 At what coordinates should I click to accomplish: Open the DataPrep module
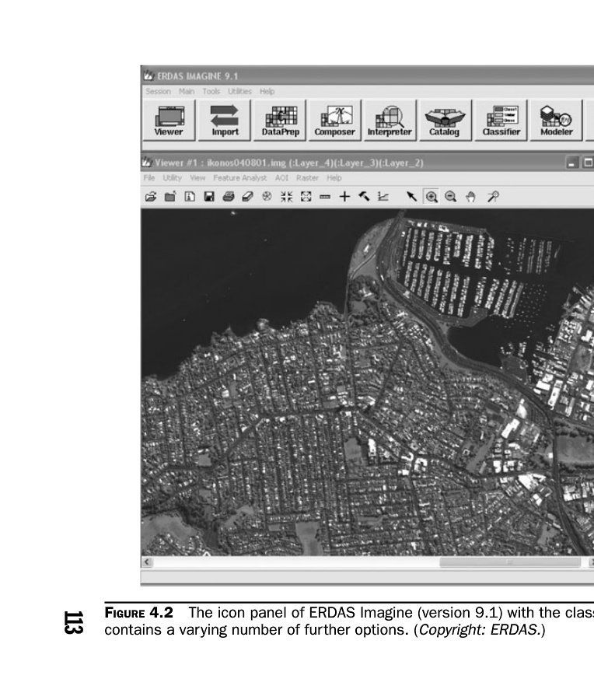click(280, 120)
